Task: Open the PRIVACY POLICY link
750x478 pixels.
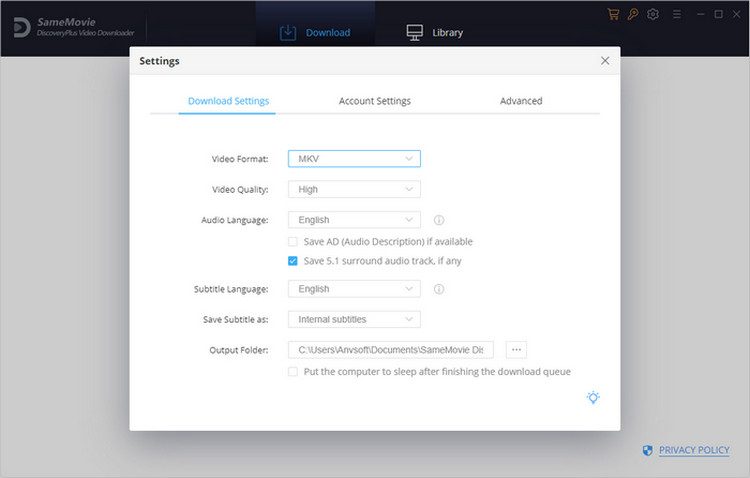Action: tap(694, 450)
